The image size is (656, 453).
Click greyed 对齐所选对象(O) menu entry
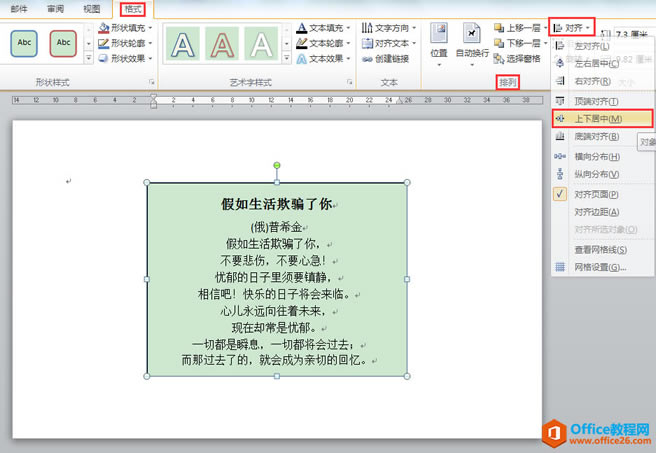(x=602, y=230)
